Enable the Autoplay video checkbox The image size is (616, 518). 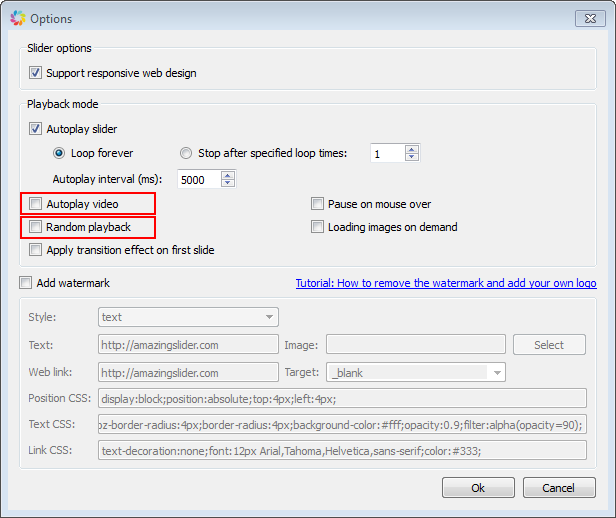click(x=35, y=203)
